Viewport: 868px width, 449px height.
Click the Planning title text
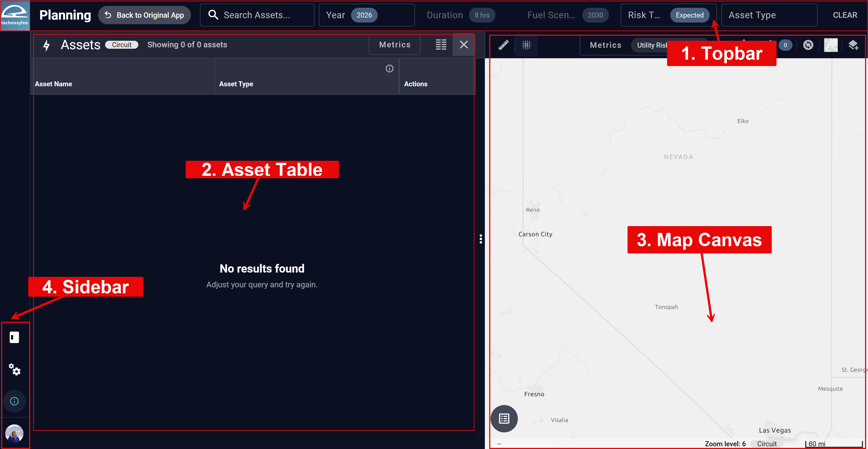65,15
